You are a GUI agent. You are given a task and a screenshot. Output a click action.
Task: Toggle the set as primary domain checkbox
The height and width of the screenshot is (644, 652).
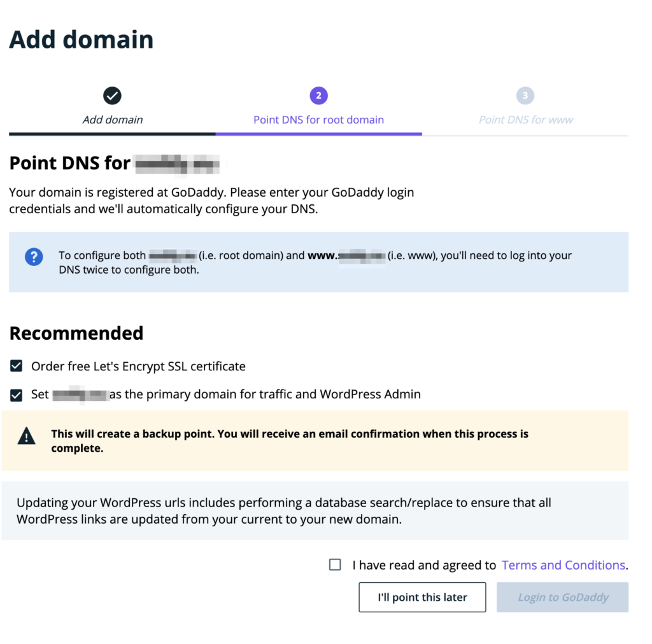tap(17, 395)
